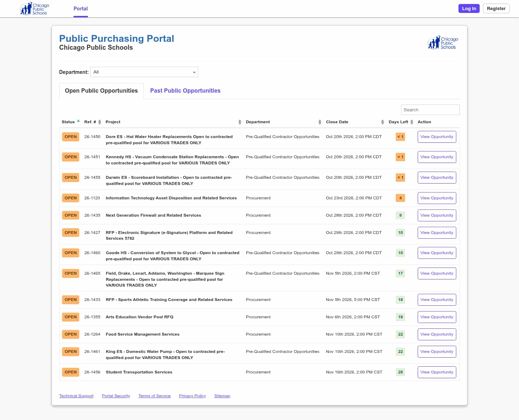View Opportunity for King ES Domestic Water Pump

click(437, 352)
